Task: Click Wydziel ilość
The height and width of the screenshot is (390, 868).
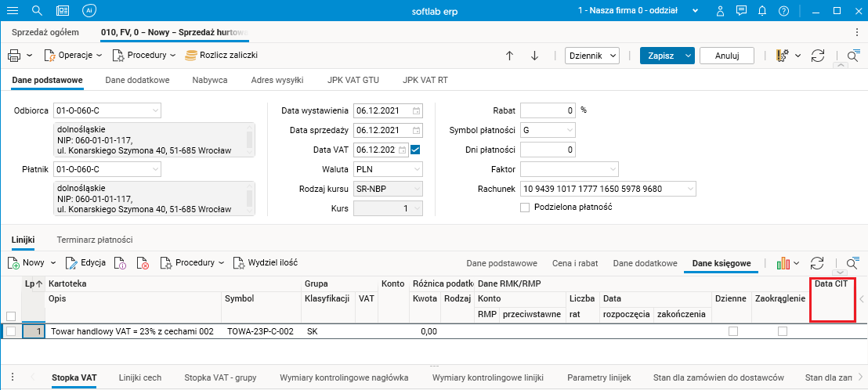Action: click(265, 263)
